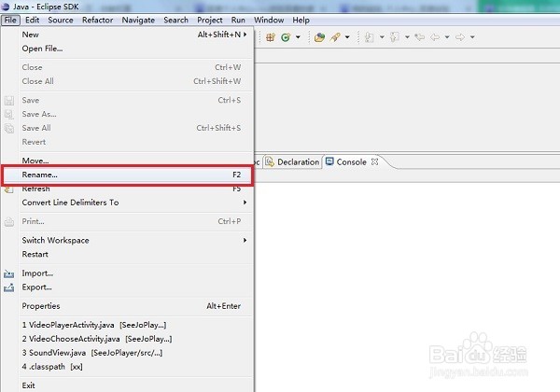560x392 pixels.
Task: Click the Previous Annotation toolbar icon
Action: (394, 37)
